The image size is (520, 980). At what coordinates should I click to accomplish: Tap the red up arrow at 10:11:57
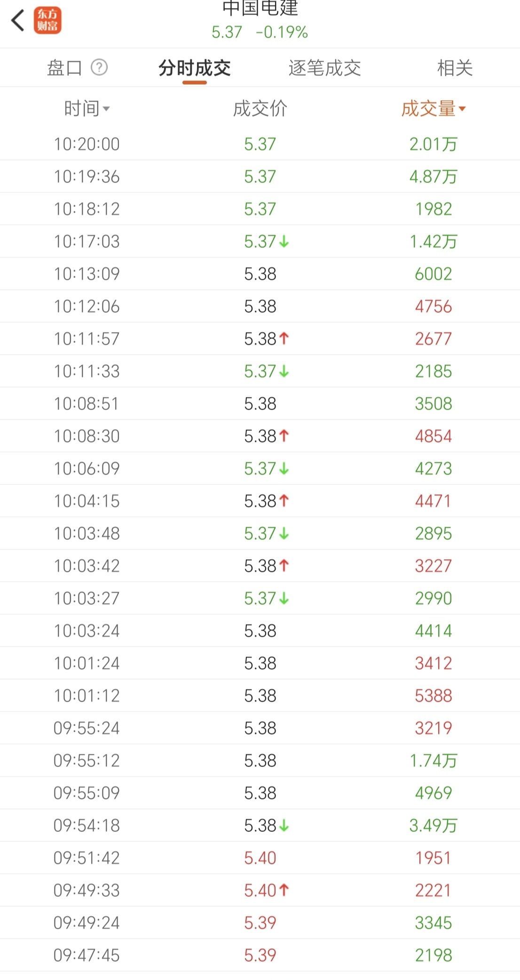[x=284, y=339]
